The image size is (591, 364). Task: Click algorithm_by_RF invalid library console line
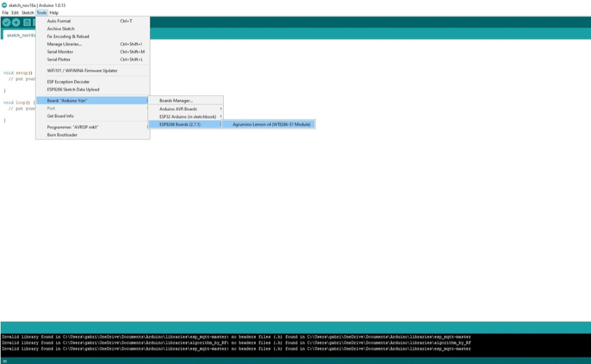(x=237, y=343)
